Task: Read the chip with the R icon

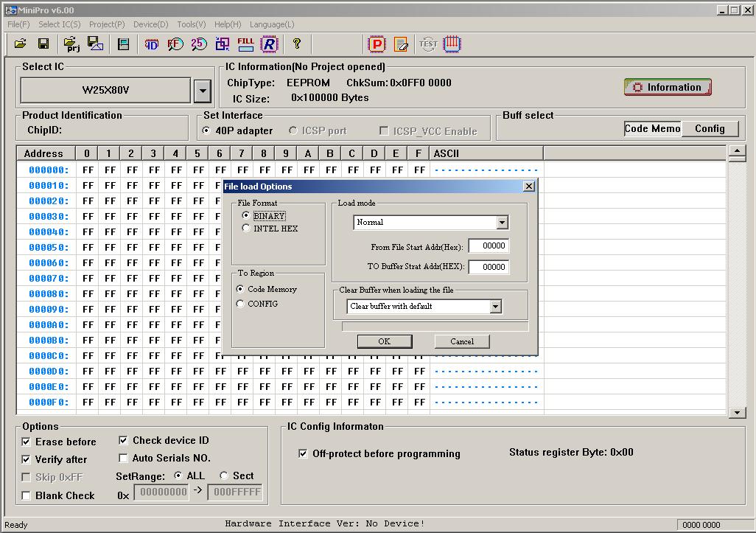Action: click(270, 44)
